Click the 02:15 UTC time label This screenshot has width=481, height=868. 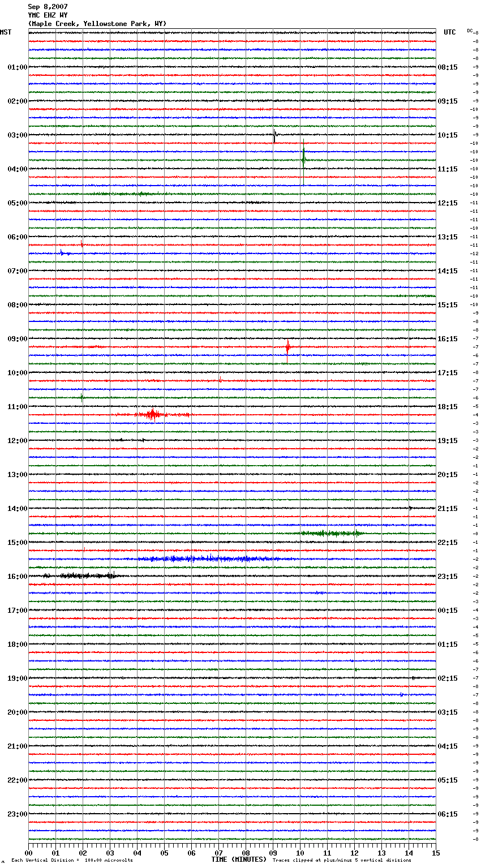[448, 678]
